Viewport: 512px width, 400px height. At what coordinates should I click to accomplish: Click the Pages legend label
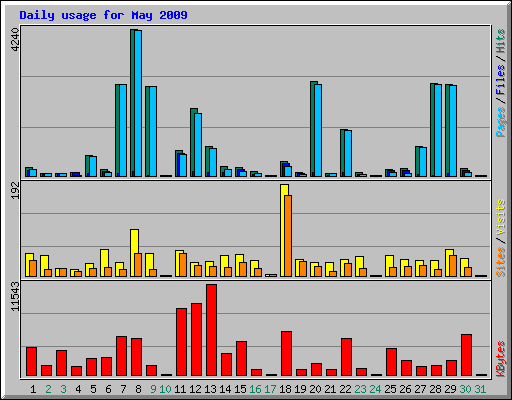pyautogui.click(x=501, y=122)
